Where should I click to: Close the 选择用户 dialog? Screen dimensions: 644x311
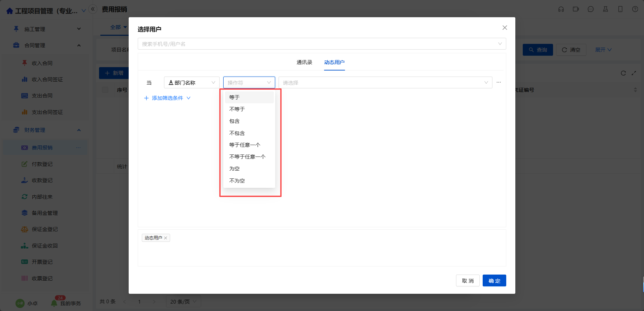pos(505,28)
